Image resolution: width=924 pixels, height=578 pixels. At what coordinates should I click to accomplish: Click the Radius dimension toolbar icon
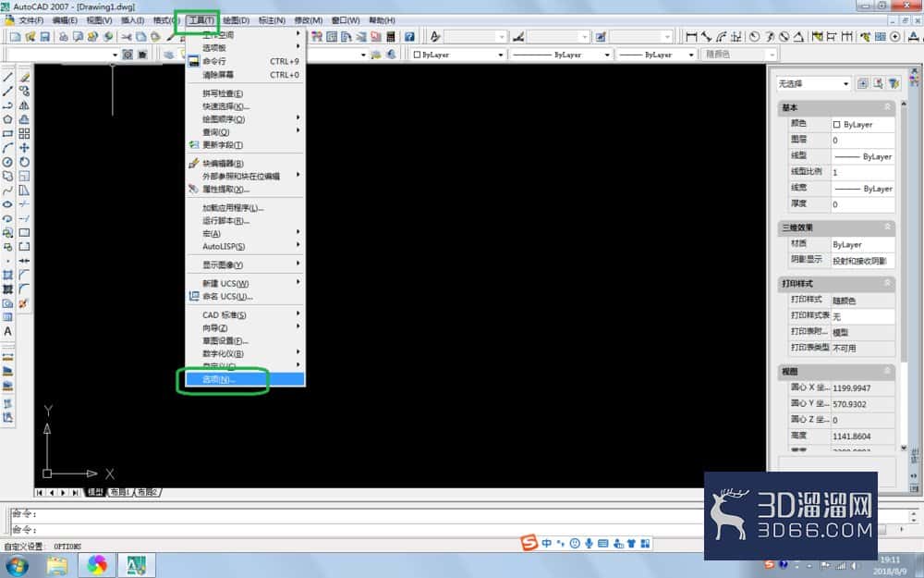(x=754, y=37)
